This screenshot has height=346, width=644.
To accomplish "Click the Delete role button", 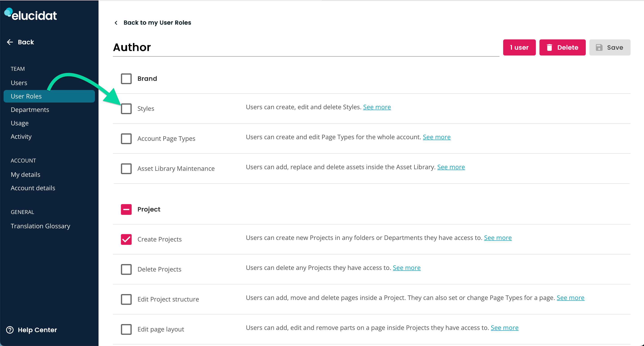I will pos(562,47).
